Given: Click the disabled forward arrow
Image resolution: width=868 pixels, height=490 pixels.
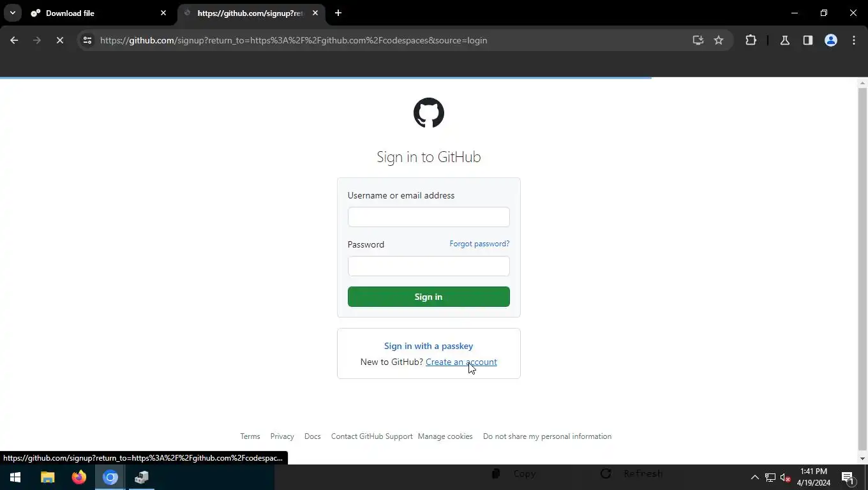Looking at the screenshot, I should tap(37, 40).
